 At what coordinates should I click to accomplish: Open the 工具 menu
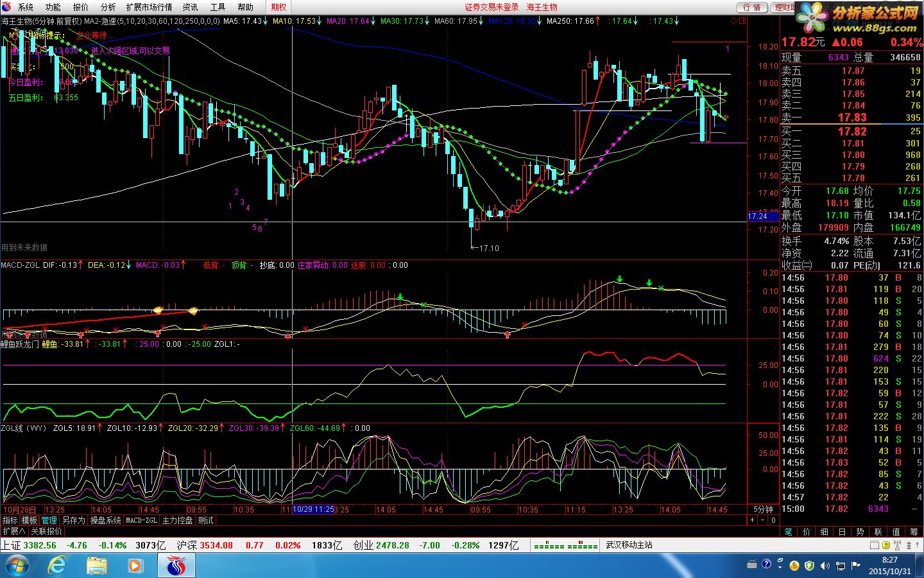point(218,7)
